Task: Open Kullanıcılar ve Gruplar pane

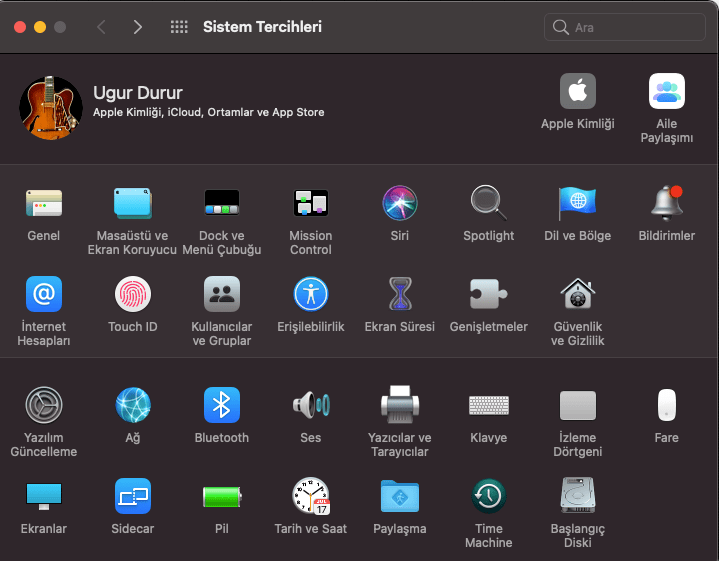Action: [221, 294]
